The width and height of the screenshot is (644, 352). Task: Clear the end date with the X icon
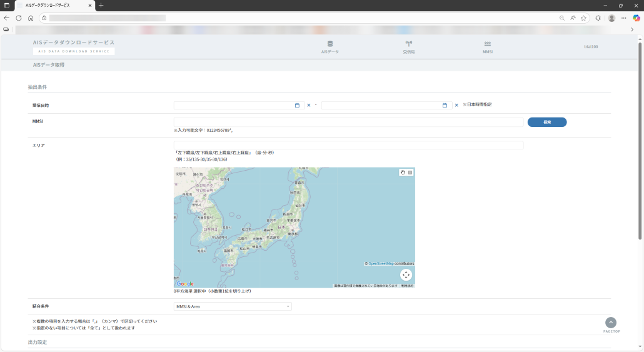click(456, 105)
